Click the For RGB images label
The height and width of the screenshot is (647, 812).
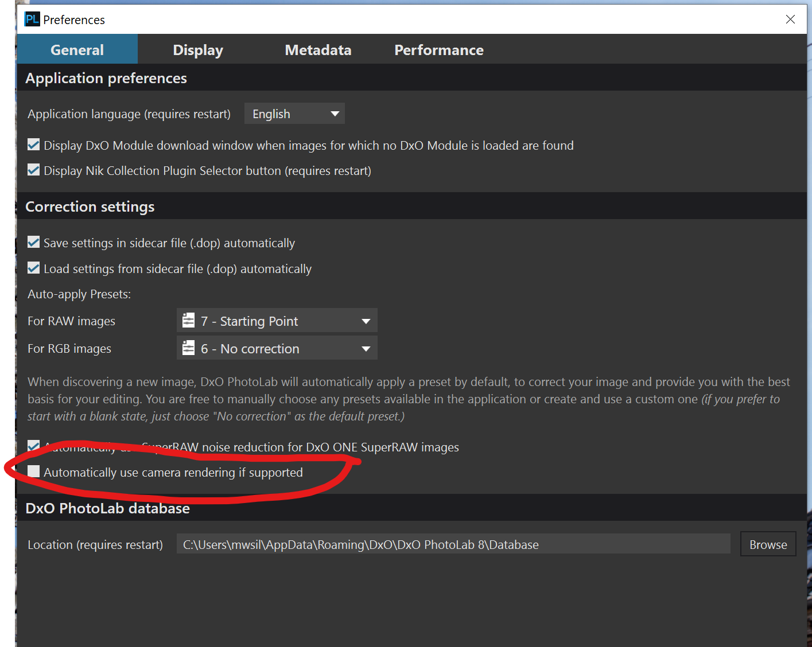tap(69, 348)
